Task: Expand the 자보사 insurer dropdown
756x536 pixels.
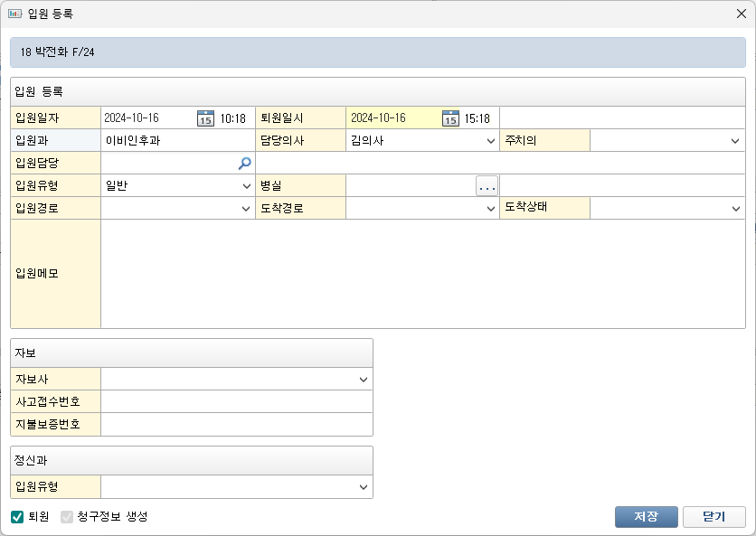Action: 364,380
